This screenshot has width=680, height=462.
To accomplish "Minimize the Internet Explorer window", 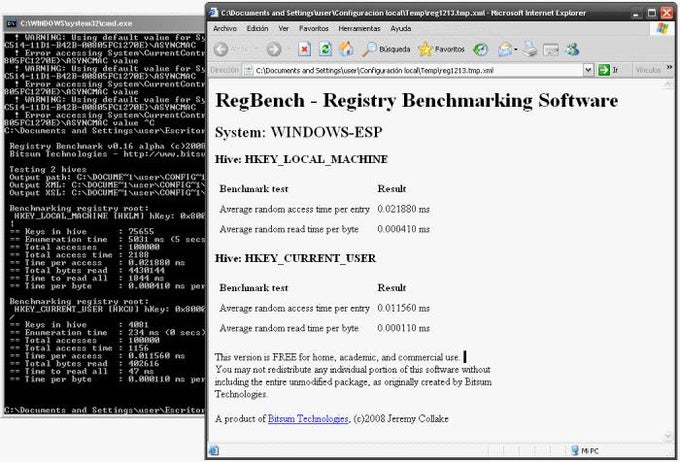I will coord(636,13).
